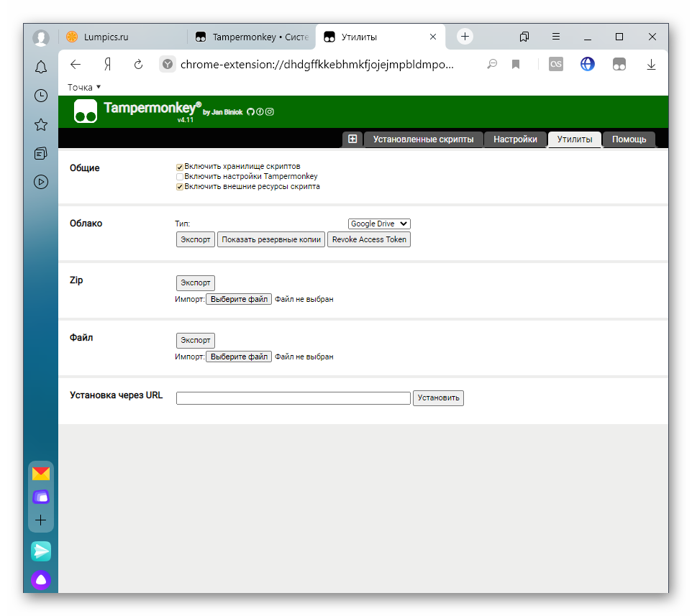Expand the Точка bookmarks folder dropdown
The height and width of the screenshot is (616, 692).
84,88
